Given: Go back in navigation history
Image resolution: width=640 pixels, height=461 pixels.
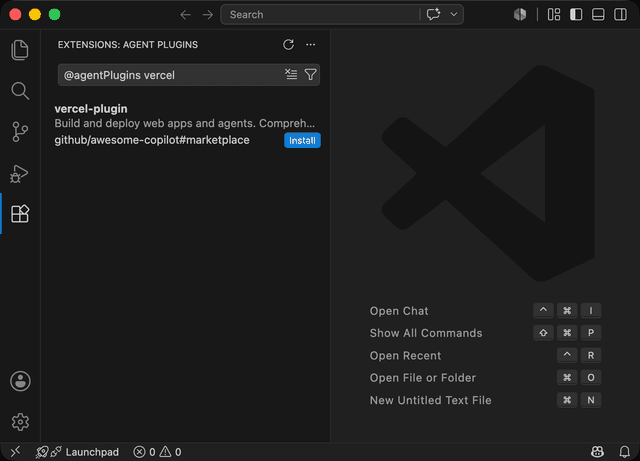Looking at the screenshot, I should click(x=186, y=15).
